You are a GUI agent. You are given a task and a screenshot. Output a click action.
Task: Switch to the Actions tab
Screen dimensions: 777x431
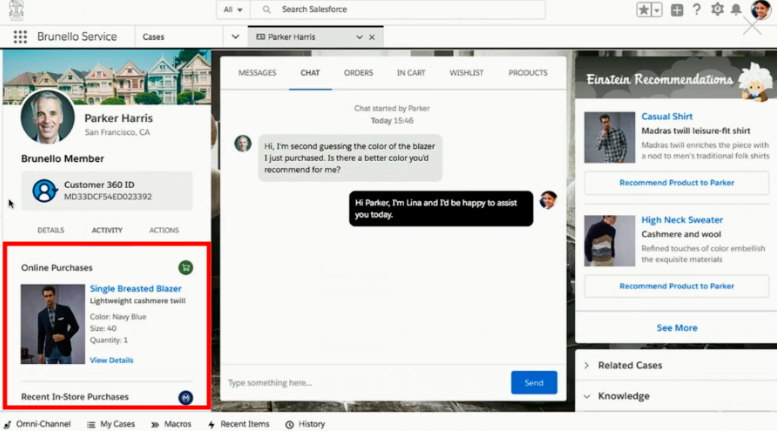(x=164, y=230)
